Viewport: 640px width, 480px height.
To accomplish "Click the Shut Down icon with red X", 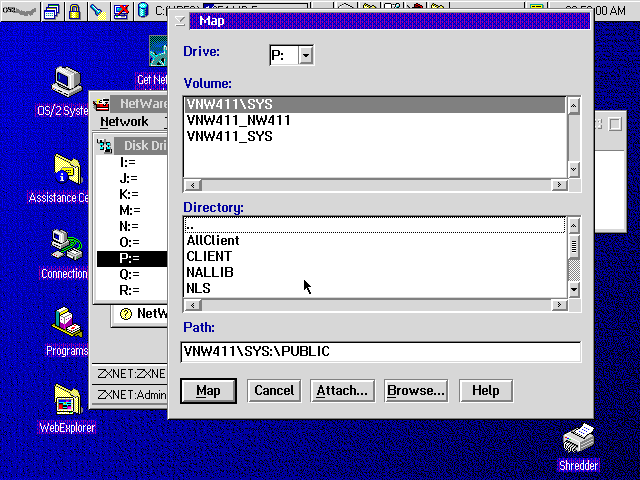I will pos(120,11).
